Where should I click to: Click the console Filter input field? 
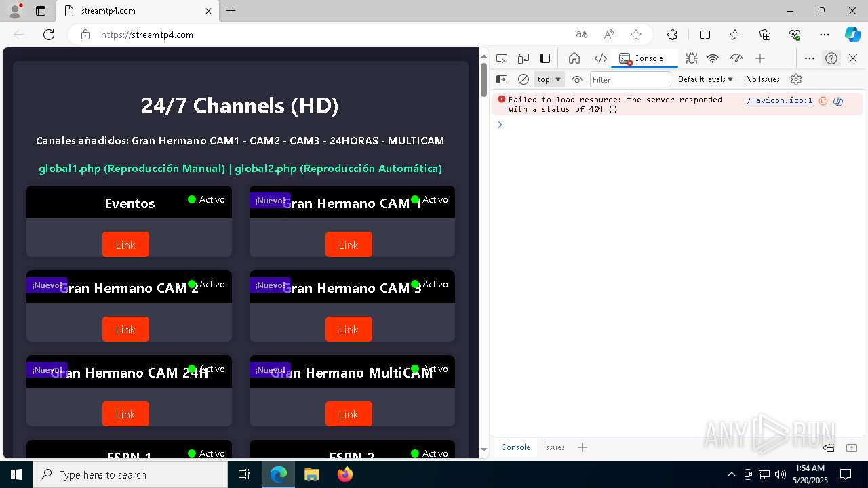(631, 79)
